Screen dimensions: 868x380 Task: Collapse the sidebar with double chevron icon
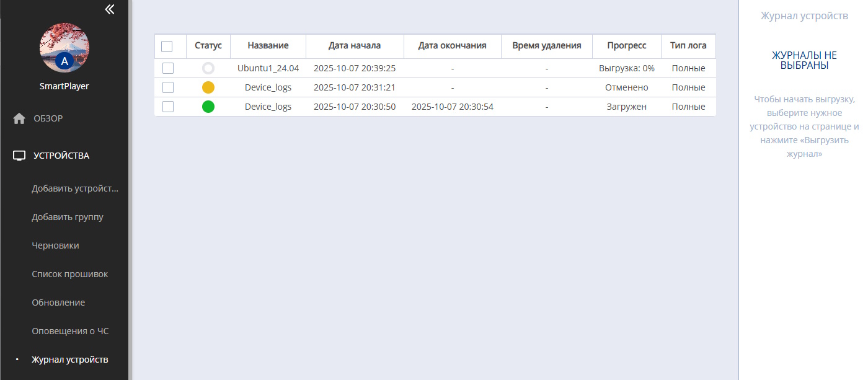click(110, 9)
